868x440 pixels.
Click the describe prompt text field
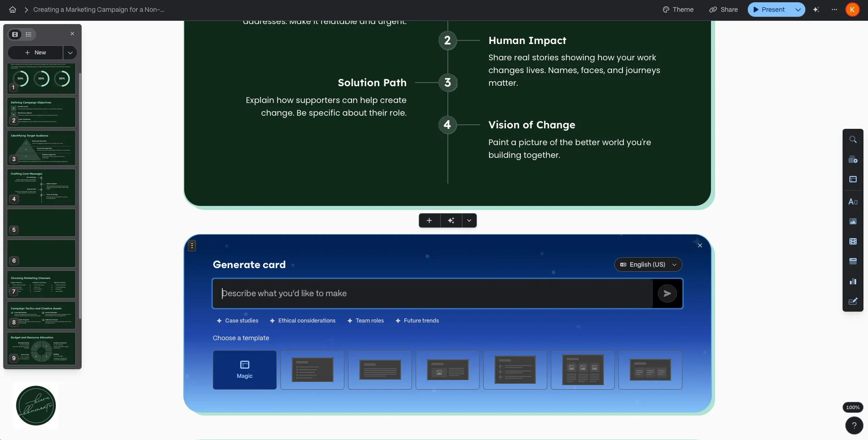(x=431, y=293)
